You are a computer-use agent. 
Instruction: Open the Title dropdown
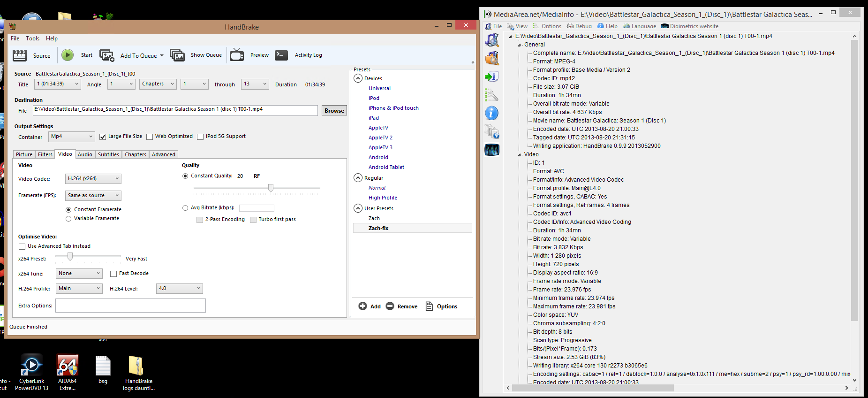57,84
